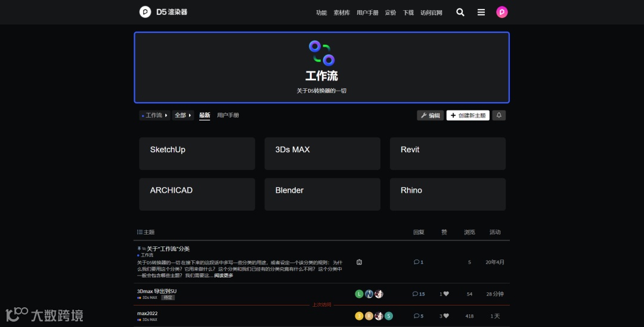Open 下载 in the top navigation
Viewport: 644px width, 327px height.
(408, 13)
